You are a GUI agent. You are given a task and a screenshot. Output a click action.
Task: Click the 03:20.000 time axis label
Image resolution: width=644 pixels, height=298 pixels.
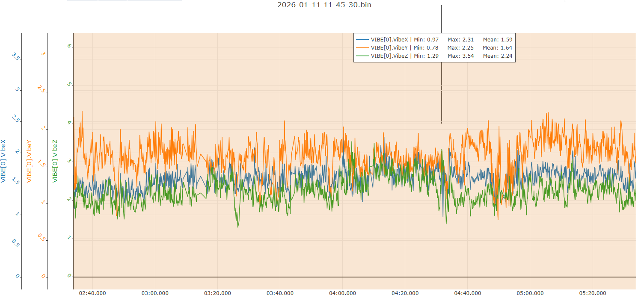[217, 293]
